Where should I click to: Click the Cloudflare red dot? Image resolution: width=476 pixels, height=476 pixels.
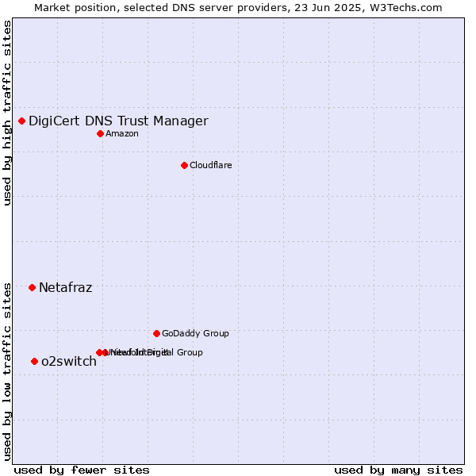[184, 166]
